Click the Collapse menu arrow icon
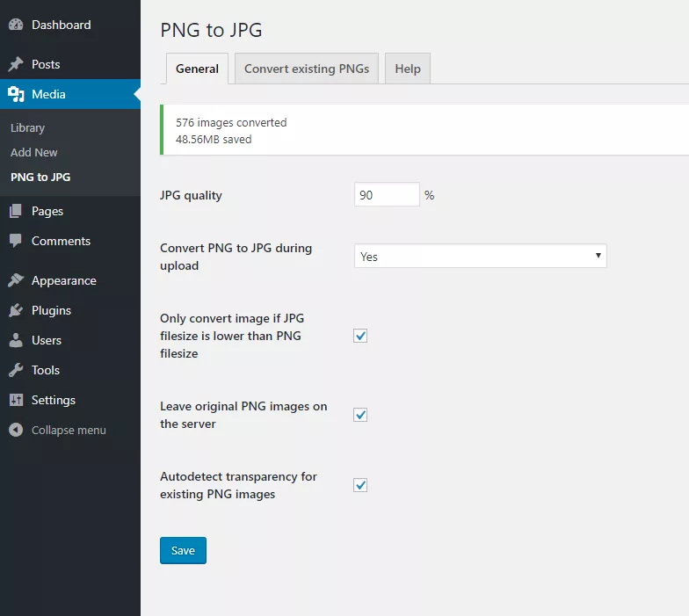The width and height of the screenshot is (689, 616). 16,430
